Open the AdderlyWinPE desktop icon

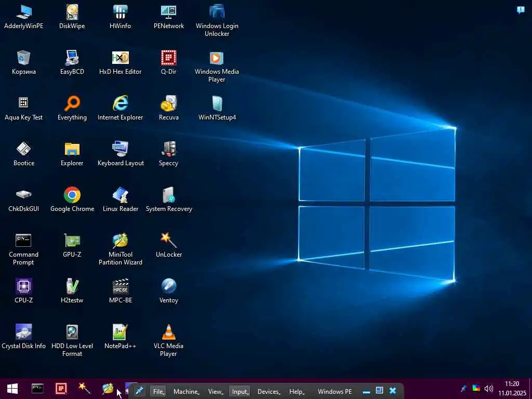click(23, 17)
